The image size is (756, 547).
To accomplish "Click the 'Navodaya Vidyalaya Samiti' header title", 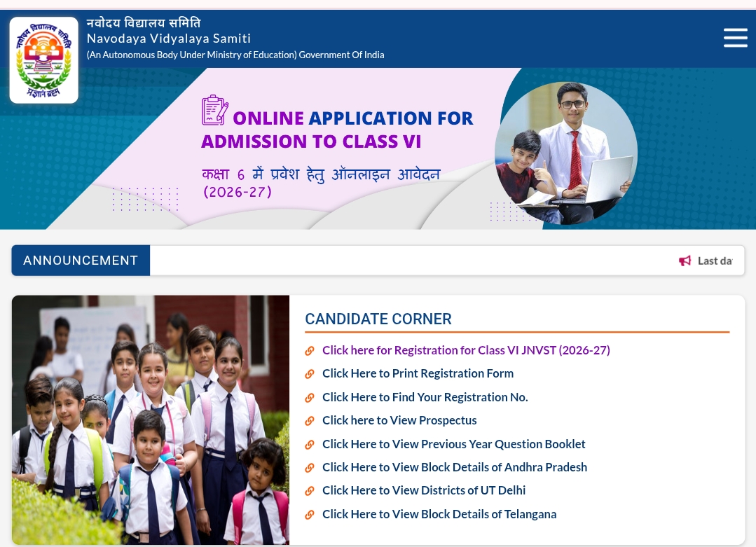I will pyautogui.click(x=169, y=39).
